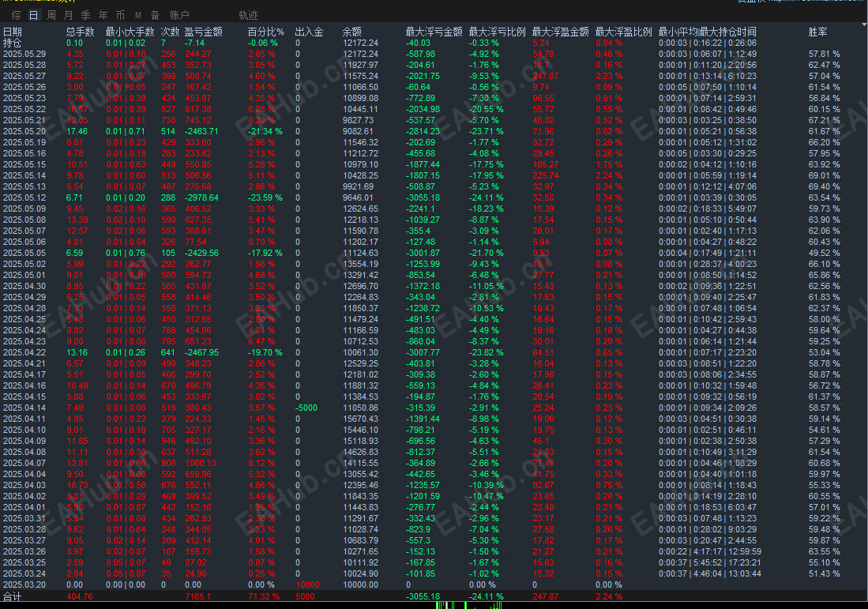Click the -2463.71 loss value

(x=201, y=132)
